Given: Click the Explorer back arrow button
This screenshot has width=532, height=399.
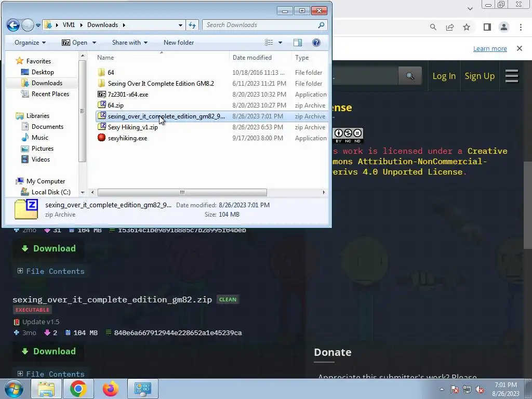Looking at the screenshot, I should (13, 25).
